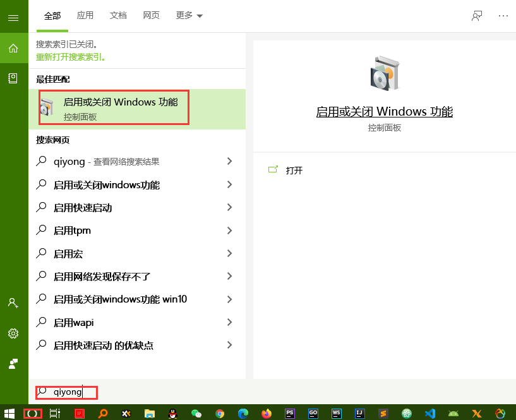Click 打开 in the right preview pane
This screenshot has width=516, height=420.
tap(294, 171)
